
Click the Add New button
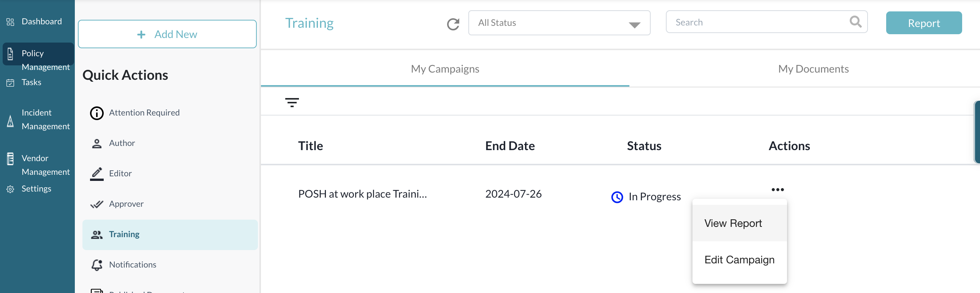(x=167, y=34)
